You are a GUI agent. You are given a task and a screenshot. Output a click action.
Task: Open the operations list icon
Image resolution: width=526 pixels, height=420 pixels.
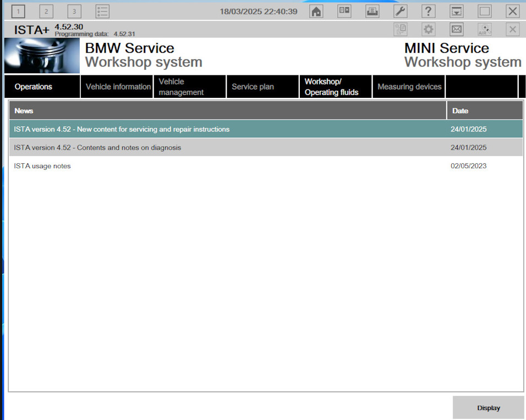coord(102,12)
